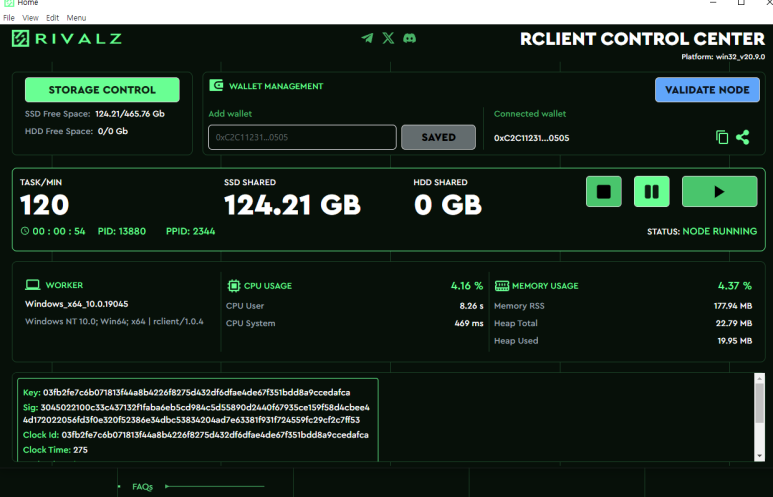Click the uptime clock icon
This screenshot has width=773, height=497.
click(25, 231)
